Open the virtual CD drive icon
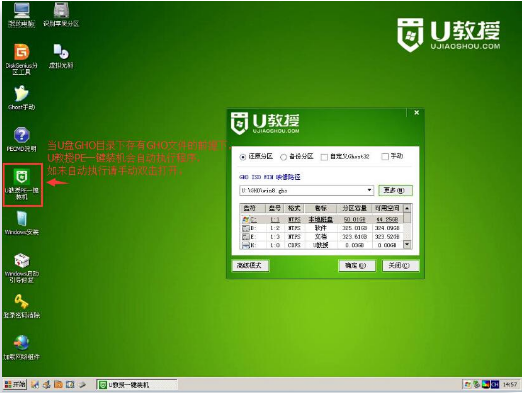 pos(61,52)
